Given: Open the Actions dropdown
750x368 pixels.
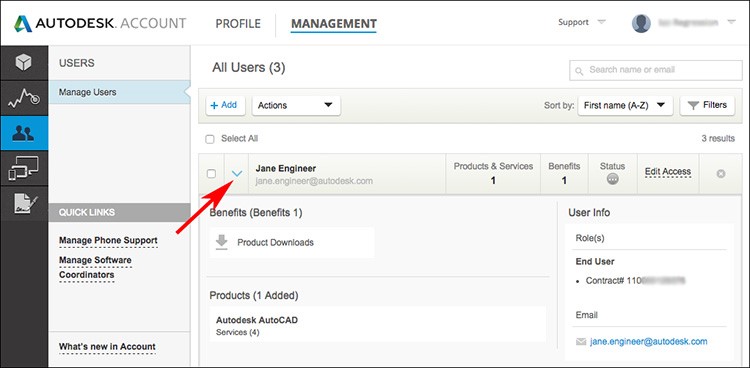Looking at the screenshot, I should [x=296, y=106].
